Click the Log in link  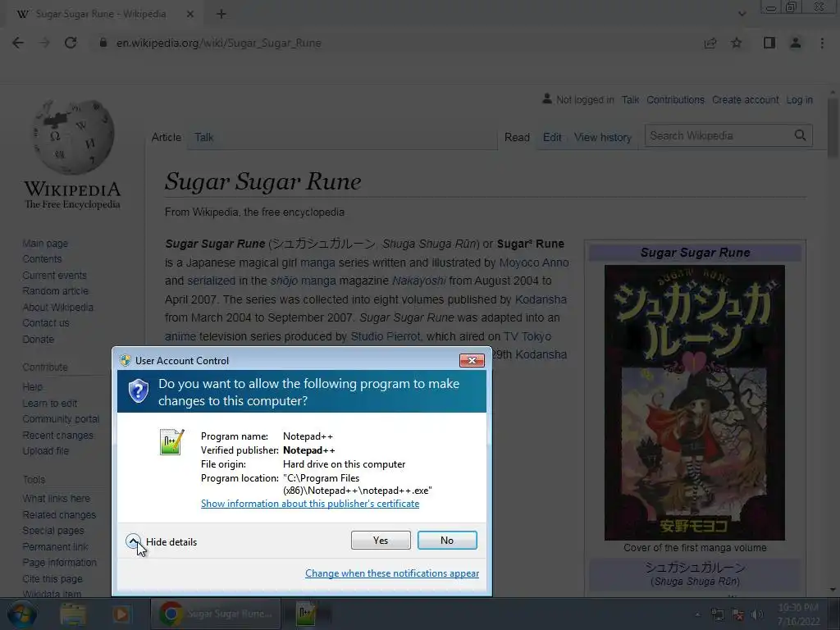click(x=799, y=99)
